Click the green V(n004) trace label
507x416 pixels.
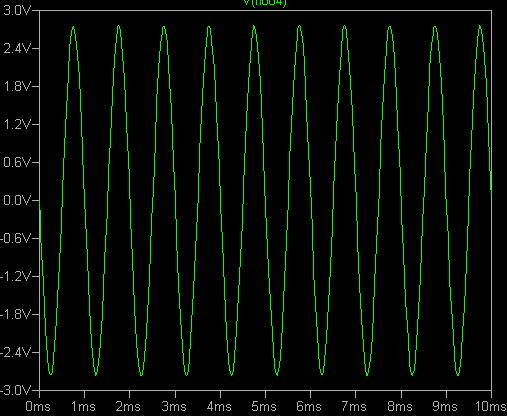(x=265, y=3)
